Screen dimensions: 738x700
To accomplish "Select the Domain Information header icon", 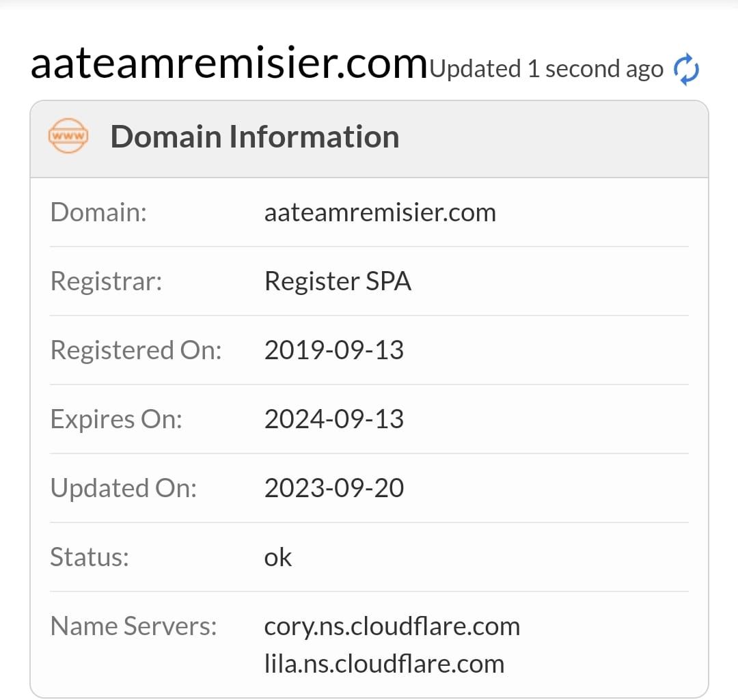I will tap(68, 136).
